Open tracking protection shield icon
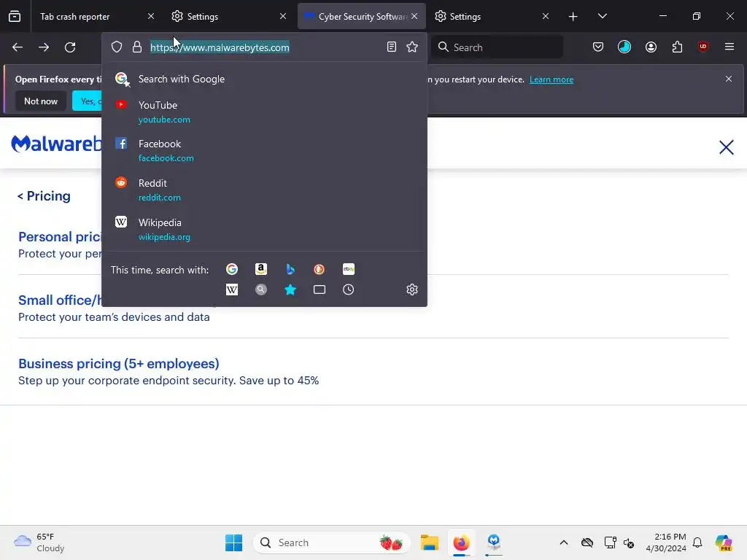This screenshot has height=560, width=747. click(x=117, y=47)
